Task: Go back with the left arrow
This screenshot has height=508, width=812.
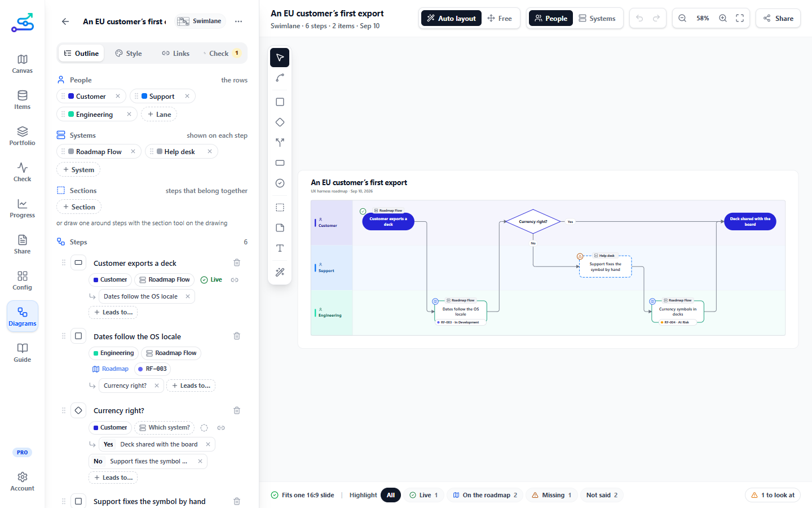Action: (x=65, y=21)
